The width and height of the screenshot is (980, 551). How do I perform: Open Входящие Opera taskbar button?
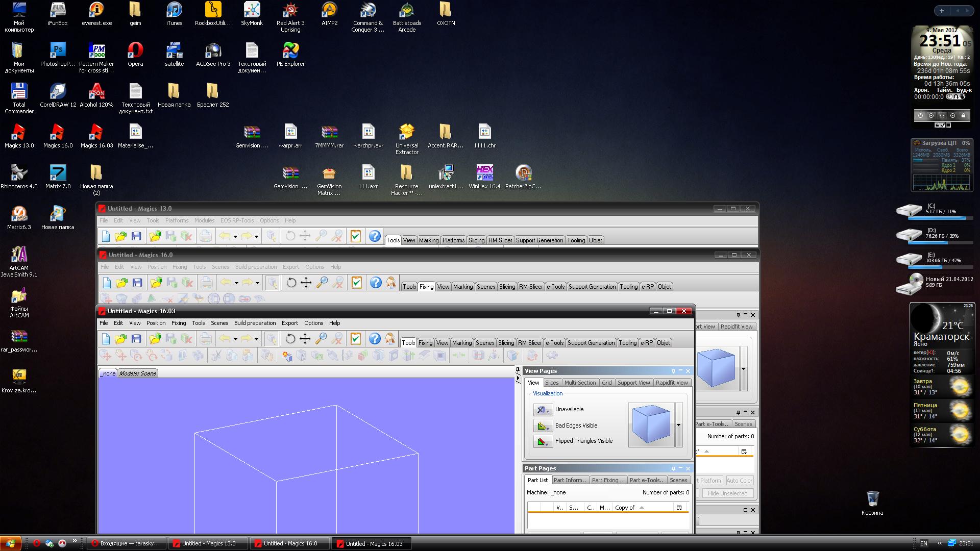[127, 543]
